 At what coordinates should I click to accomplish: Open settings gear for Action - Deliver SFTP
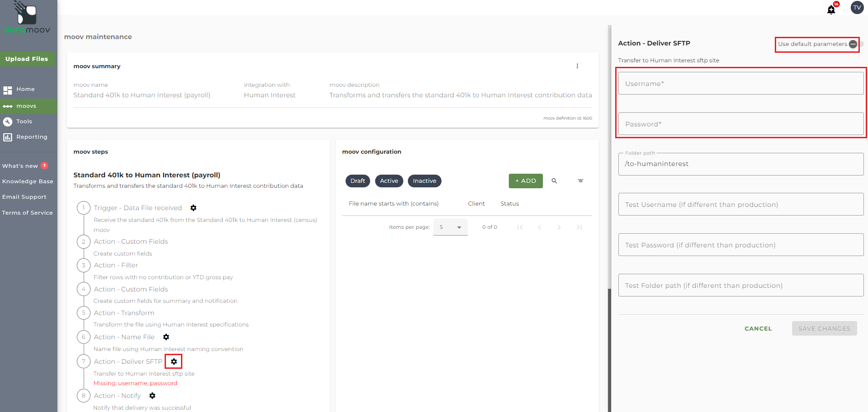pos(174,362)
